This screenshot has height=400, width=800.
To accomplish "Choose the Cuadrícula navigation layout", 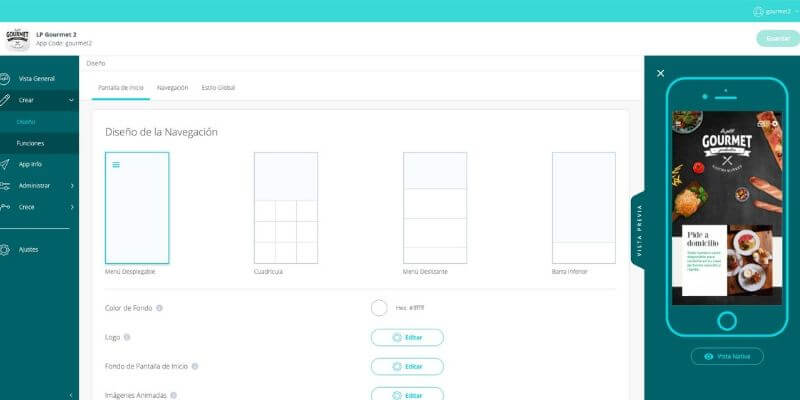I will click(x=286, y=208).
